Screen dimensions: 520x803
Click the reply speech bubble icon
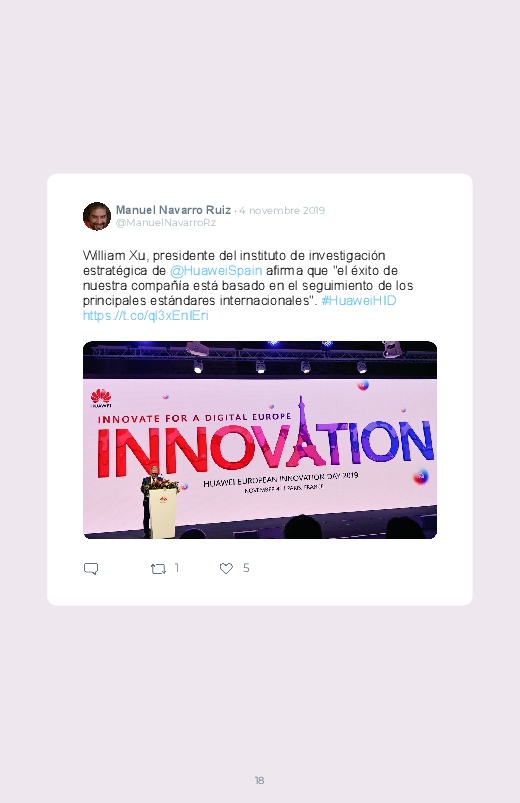91,569
